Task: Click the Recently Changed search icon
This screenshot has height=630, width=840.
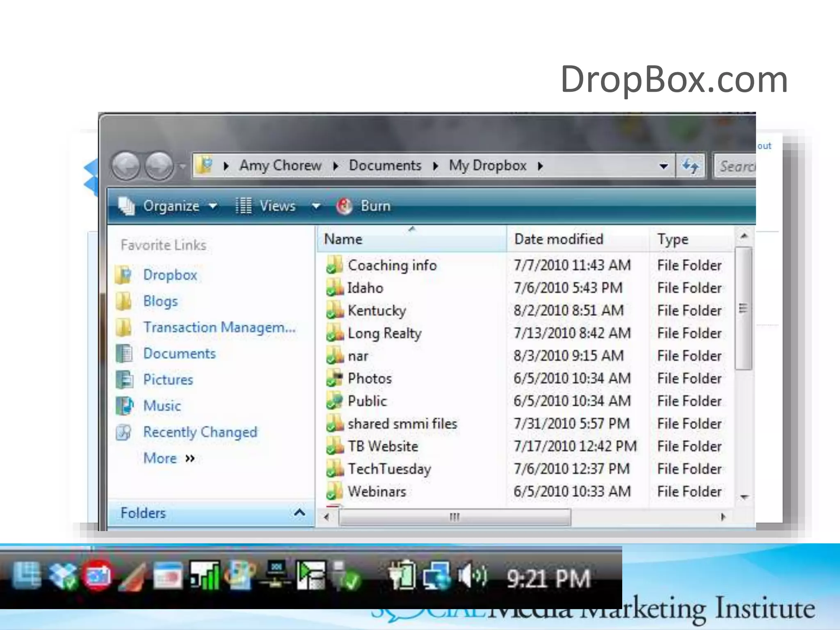Action: point(123,432)
